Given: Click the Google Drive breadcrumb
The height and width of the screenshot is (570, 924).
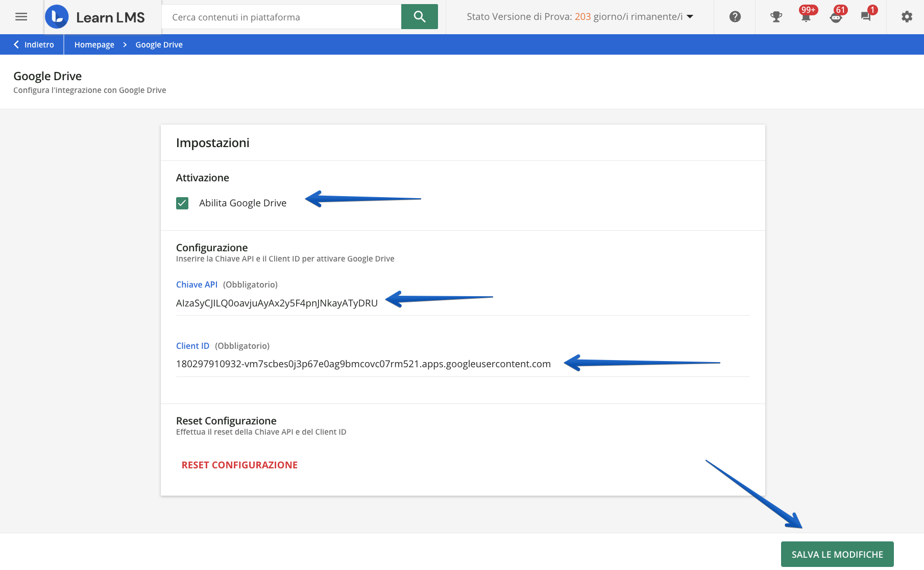Looking at the screenshot, I should pyautogui.click(x=159, y=44).
